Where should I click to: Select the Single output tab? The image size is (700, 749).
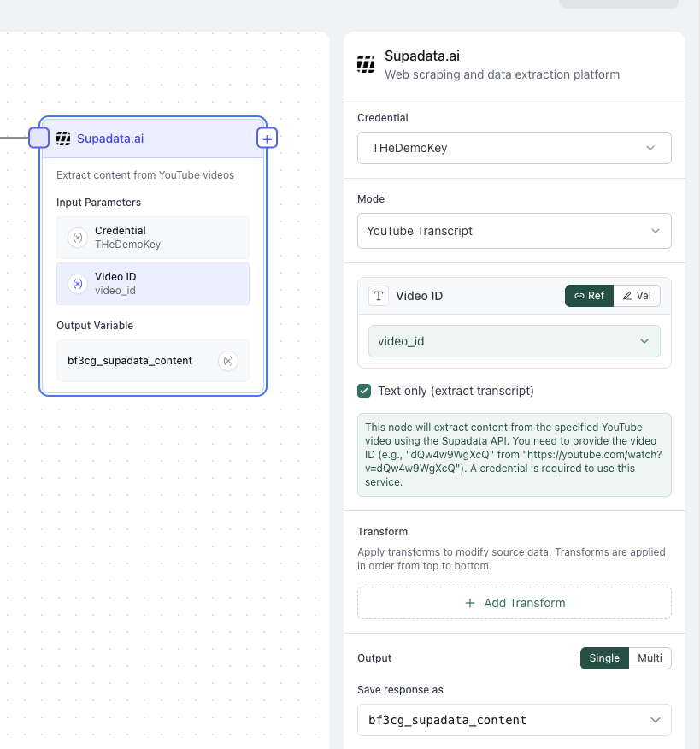604,658
